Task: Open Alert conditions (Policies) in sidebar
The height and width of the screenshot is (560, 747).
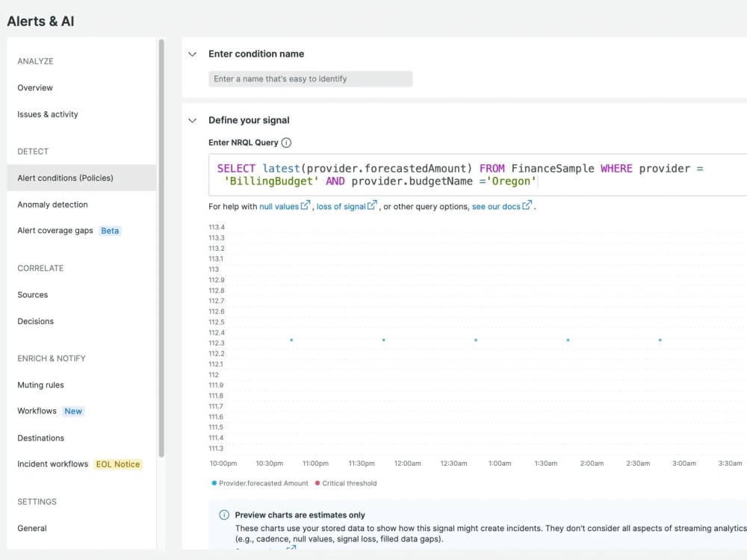Action: [x=81, y=178]
